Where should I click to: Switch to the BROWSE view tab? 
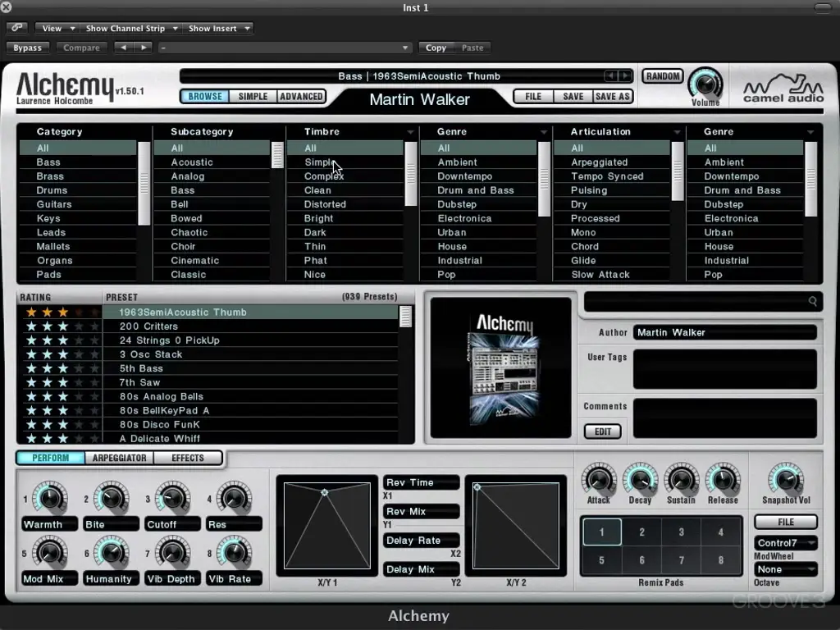[x=204, y=97]
